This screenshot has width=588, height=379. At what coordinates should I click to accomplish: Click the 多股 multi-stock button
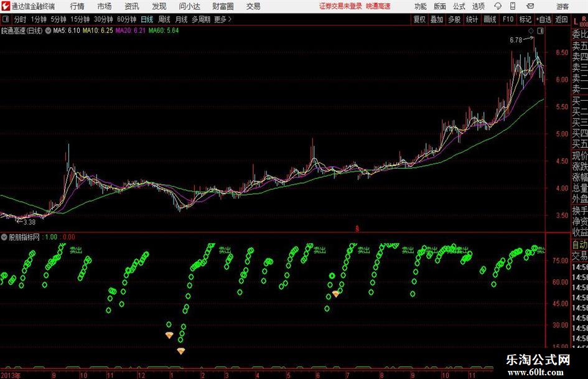pyautogui.click(x=454, y=19)
